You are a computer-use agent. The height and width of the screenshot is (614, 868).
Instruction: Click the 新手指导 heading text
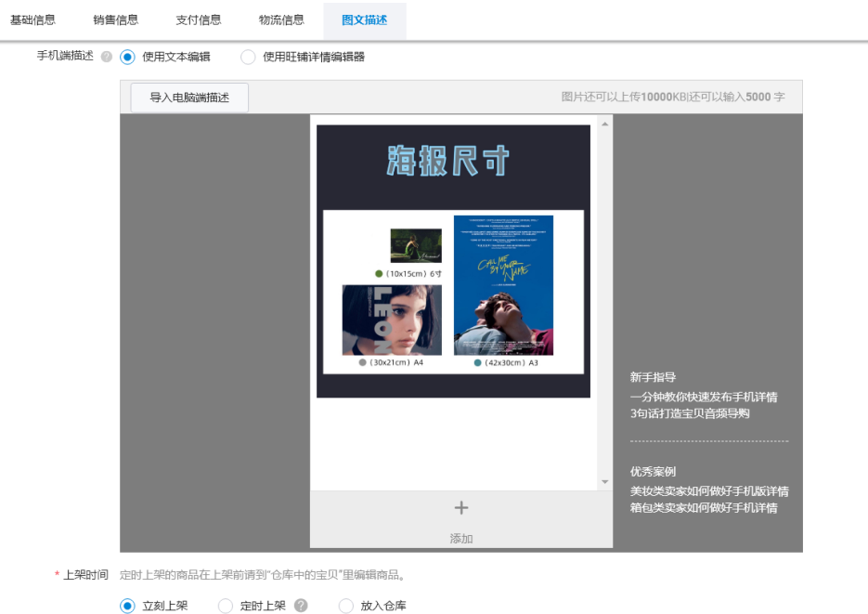click(x=653, y=377)
